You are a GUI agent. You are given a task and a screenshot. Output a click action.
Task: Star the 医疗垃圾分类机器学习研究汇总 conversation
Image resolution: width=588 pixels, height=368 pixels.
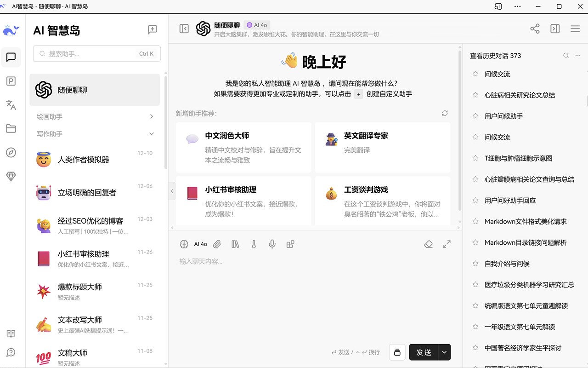tap(475, 285)
